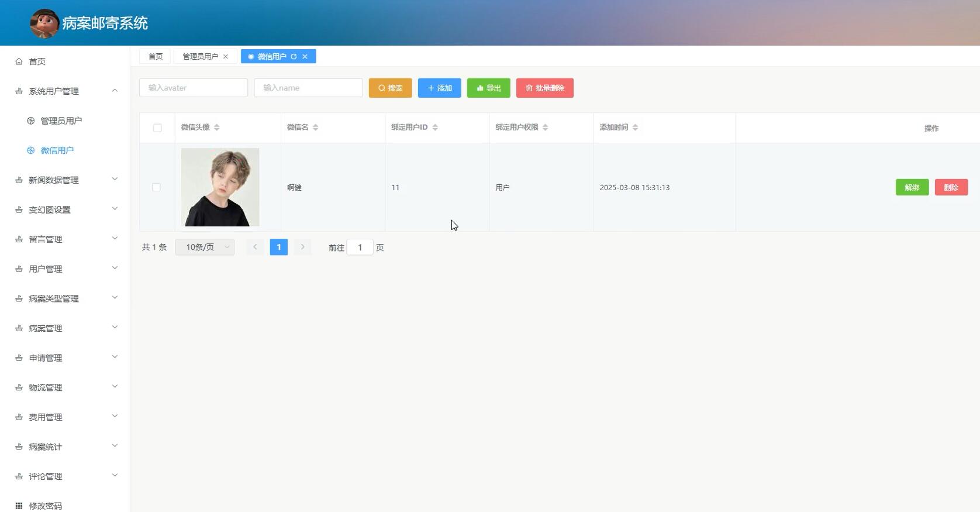The height and width of the screenshot is (512, 980).
Task: Click the home icon beside 首页
Action: click(x=19, y=61)
